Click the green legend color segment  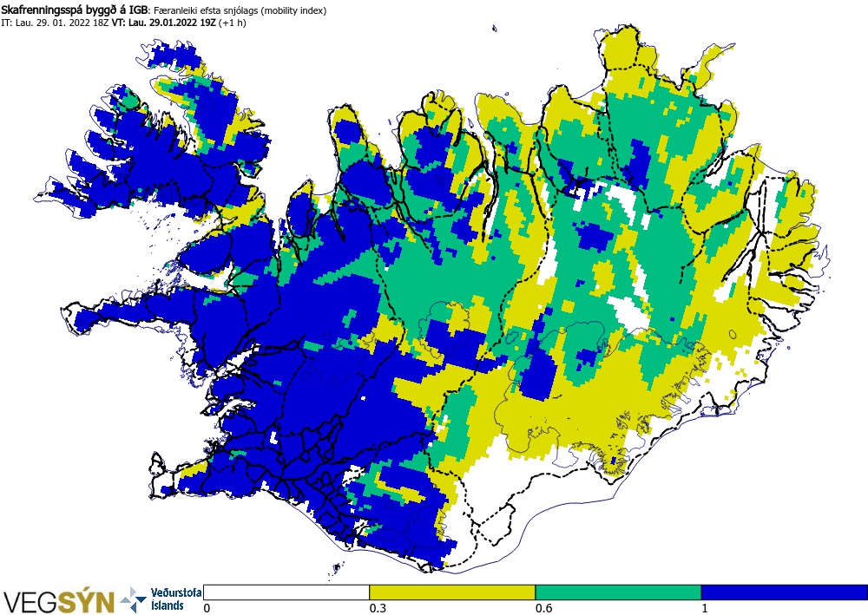point(618,592)
